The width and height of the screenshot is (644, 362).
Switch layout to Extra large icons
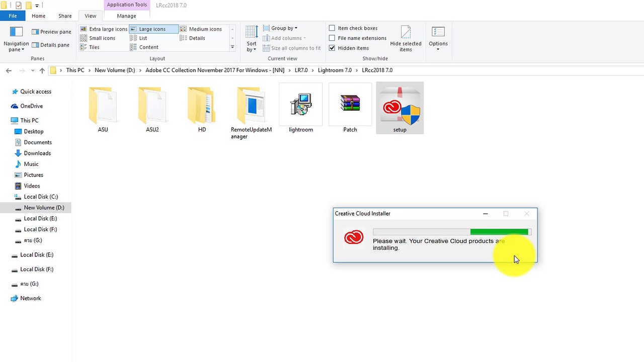point(104,29)
